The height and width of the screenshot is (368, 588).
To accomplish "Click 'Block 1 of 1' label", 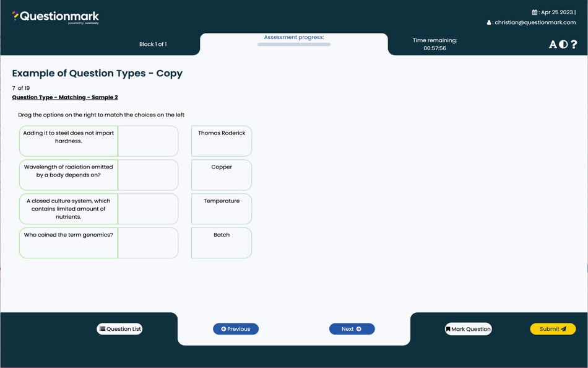I will 153,45.
